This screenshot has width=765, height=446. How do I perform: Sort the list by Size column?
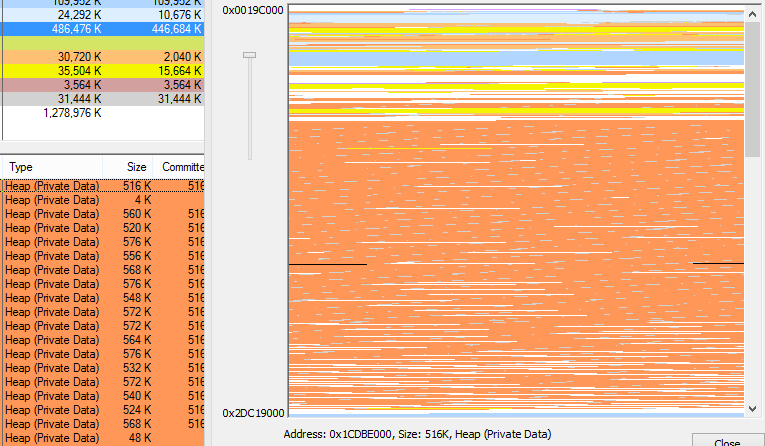136,167
